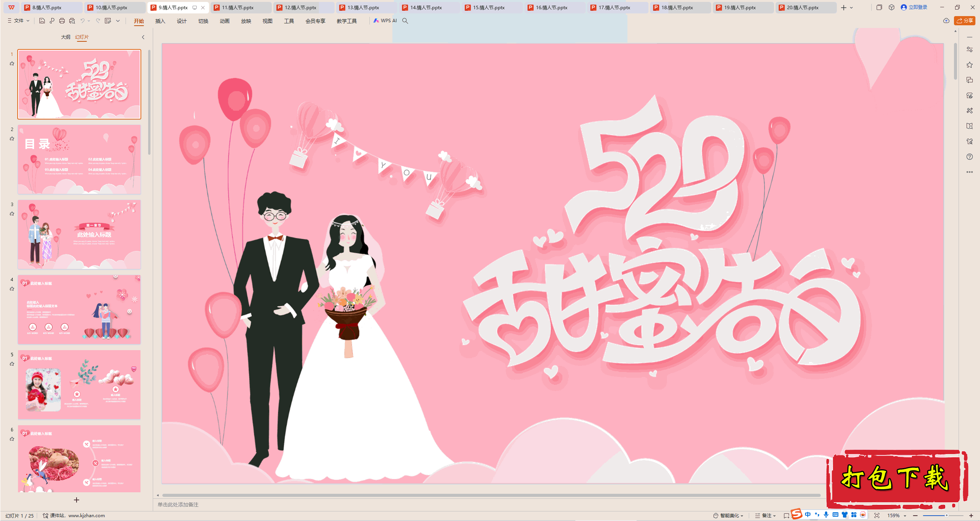
Task: Switch to the 大纲 outline view tab
Action: coord(66,37)
